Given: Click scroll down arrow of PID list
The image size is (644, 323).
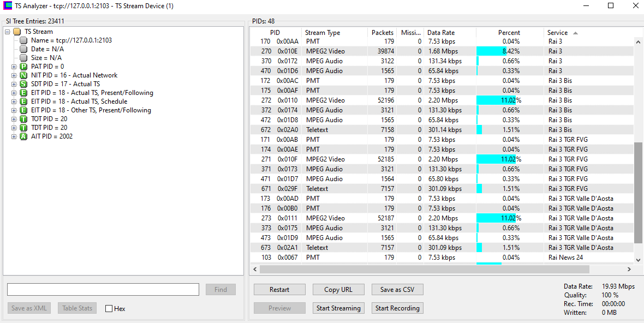Looking at the screenshot, I should [x=638, y=260].
